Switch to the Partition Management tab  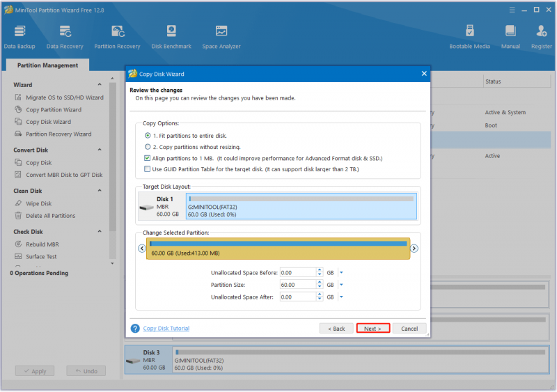coord(47,65)
